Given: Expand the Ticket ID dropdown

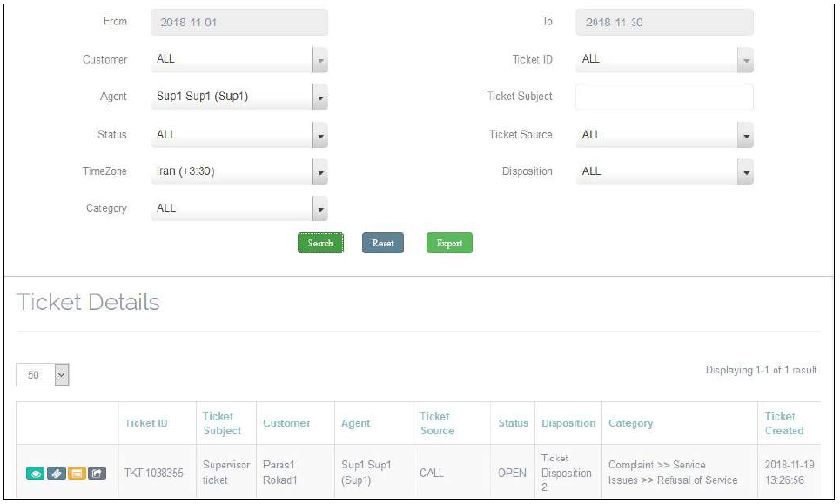Looking at the screenshot, I should tap(665, 60).
